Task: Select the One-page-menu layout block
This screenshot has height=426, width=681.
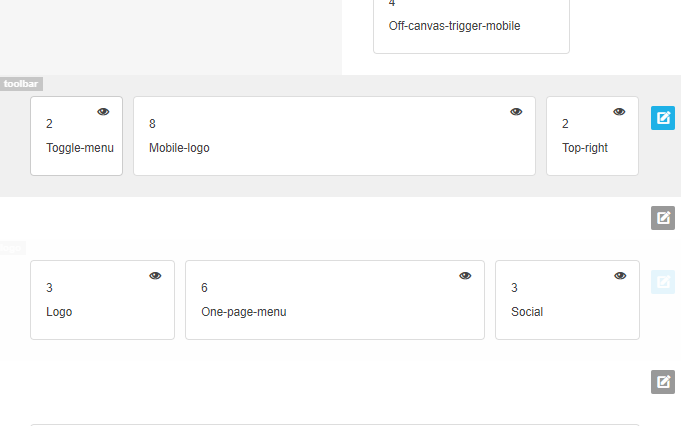Action: [335, 300]
